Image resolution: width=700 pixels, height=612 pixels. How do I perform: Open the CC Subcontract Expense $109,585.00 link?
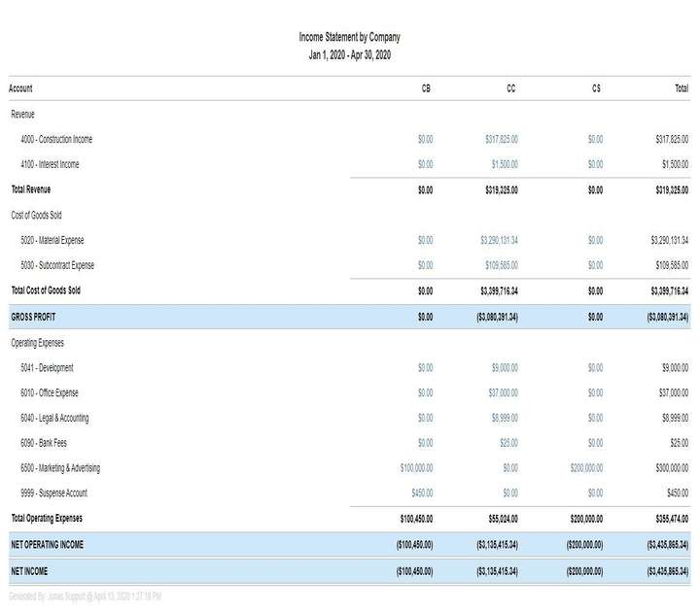click(x=501, y=265)
